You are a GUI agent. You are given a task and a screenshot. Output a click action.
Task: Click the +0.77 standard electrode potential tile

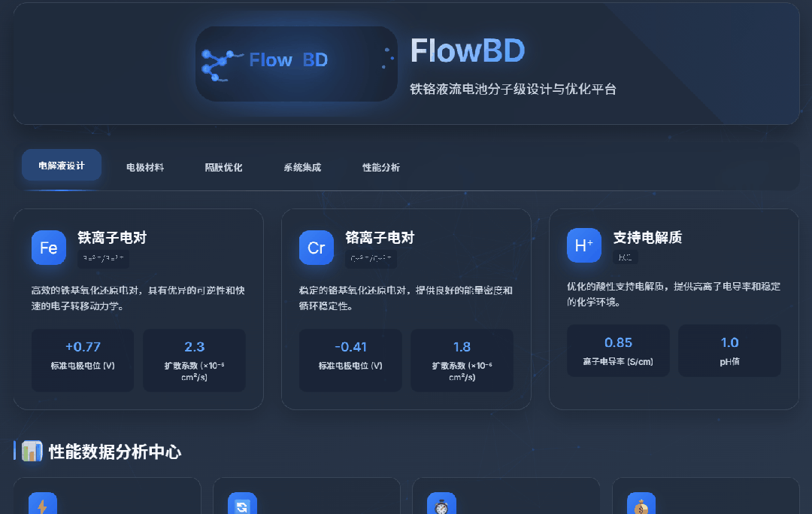pos(83,360)
